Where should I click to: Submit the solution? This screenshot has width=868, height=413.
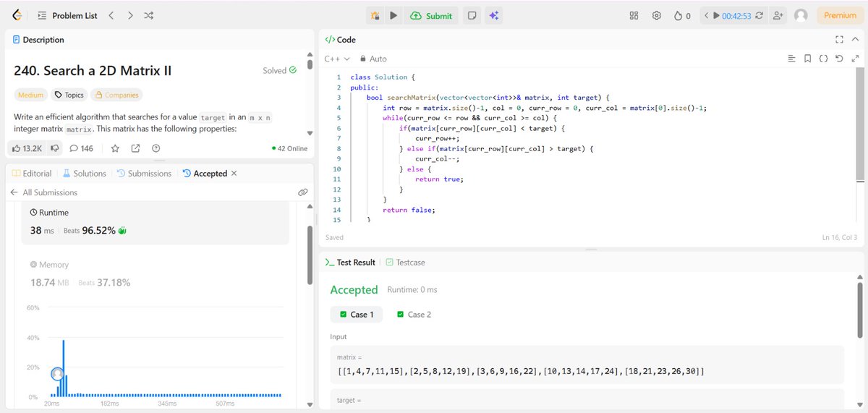coord(431,15)
